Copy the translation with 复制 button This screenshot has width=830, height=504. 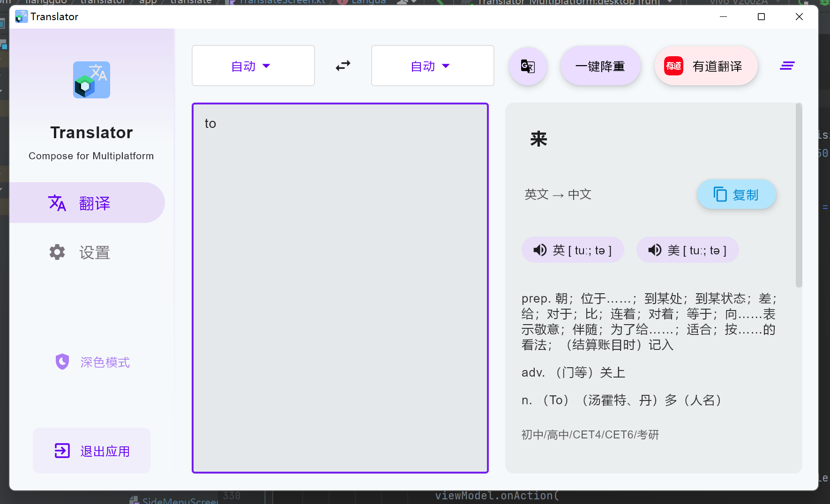737,194
